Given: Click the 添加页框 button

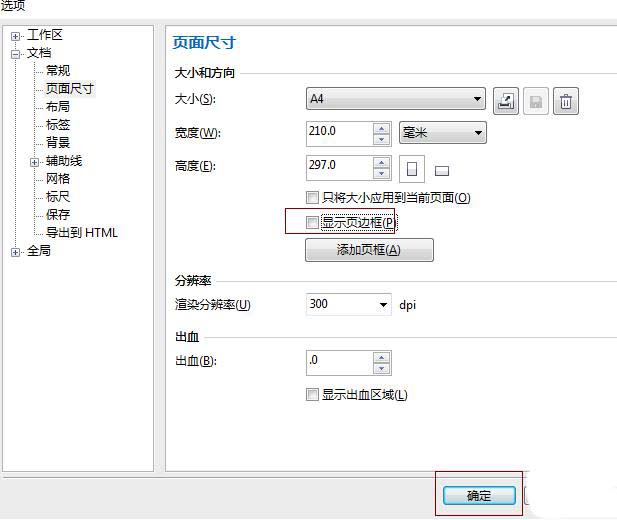Looking at the screenshot, I should [369, 250].
